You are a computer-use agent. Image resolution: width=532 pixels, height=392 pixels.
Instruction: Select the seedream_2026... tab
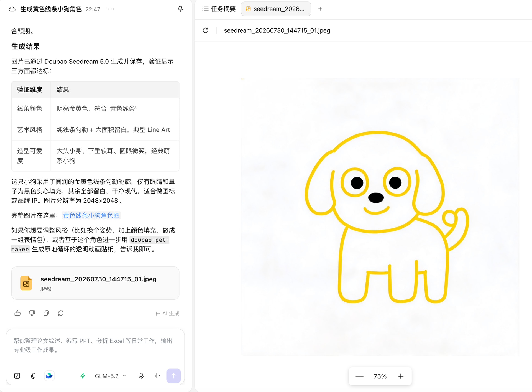[276, 9]
